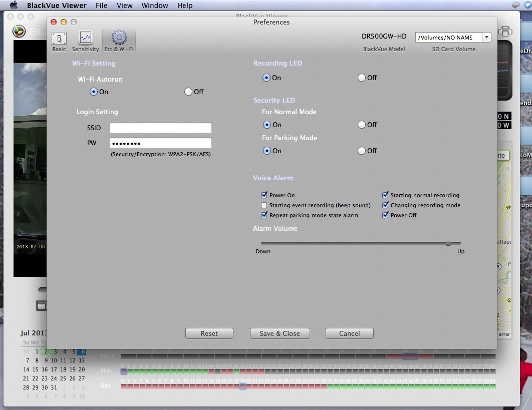Image resolution: width=532 pixels, height=410 pixels.
Task: Click the speech bubble menu bar icon
Action: (x=515, y=5)
